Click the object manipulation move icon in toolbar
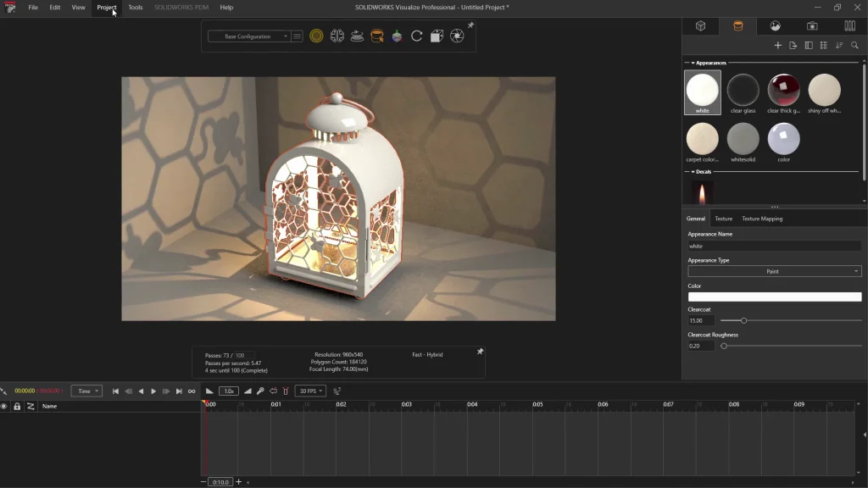 (x=396, y=36)
